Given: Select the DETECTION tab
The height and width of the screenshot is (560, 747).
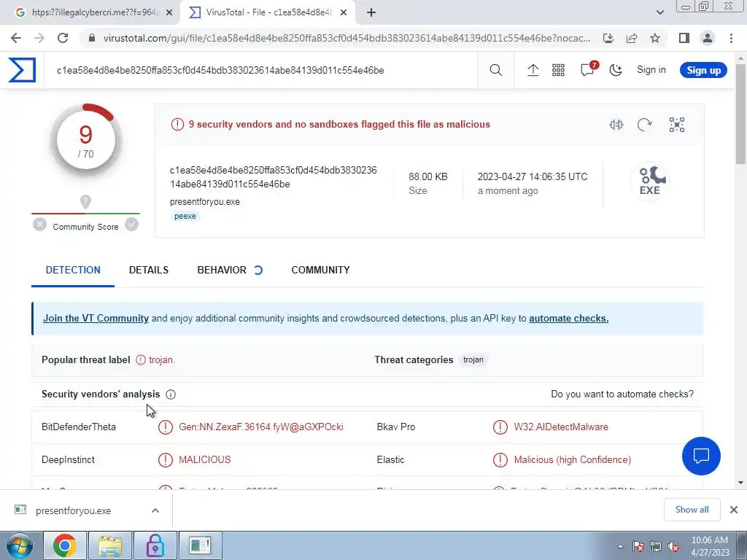Looking at the screenshot, I should 73,270.
